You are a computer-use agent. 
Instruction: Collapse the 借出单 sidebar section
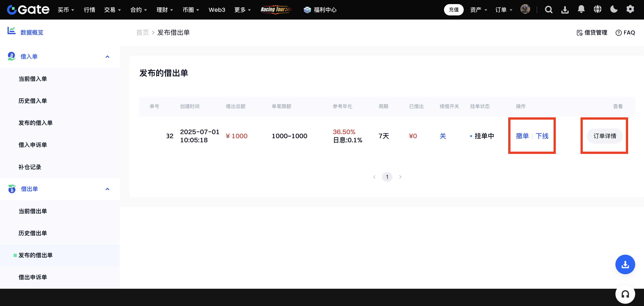[107, 189]
